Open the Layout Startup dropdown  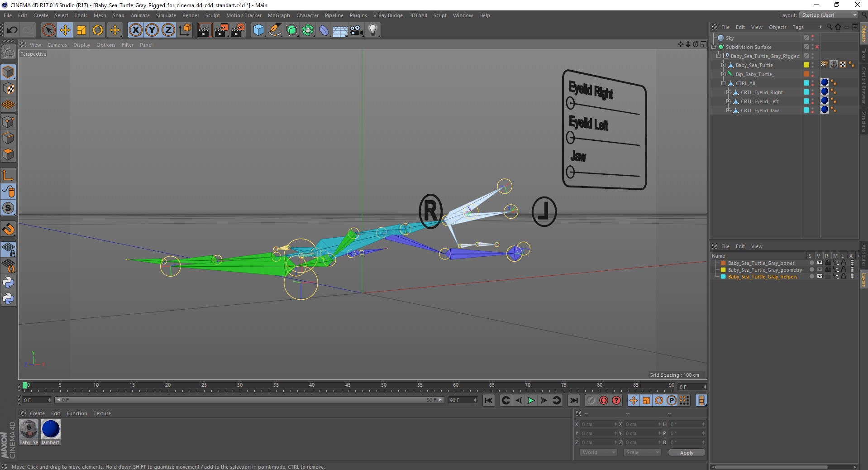(829, 15)
